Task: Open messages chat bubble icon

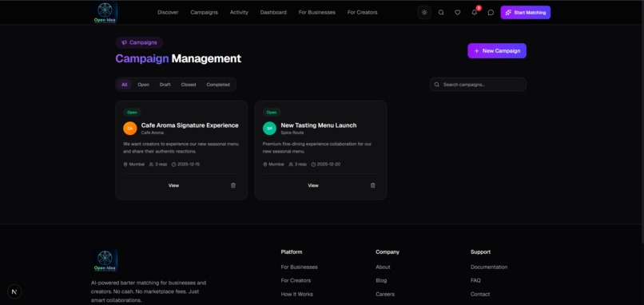Action: pos(491,12)
